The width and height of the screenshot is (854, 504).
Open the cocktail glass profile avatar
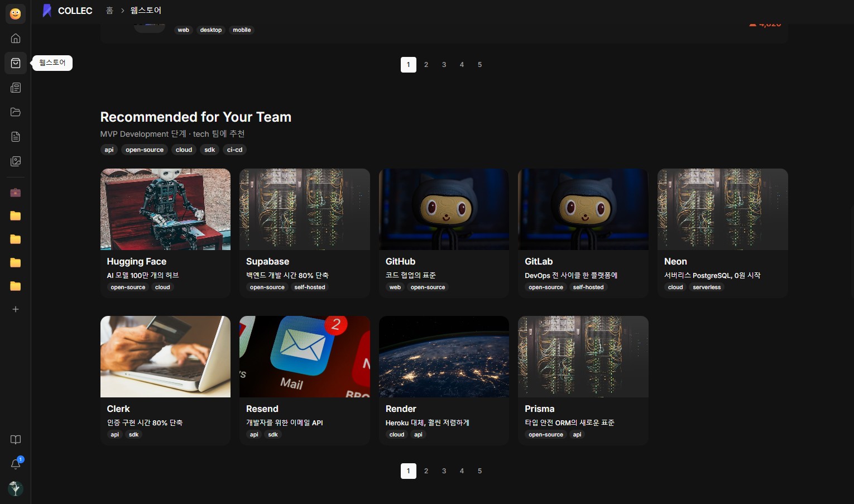pyautogui.click(x=16, y=488)
